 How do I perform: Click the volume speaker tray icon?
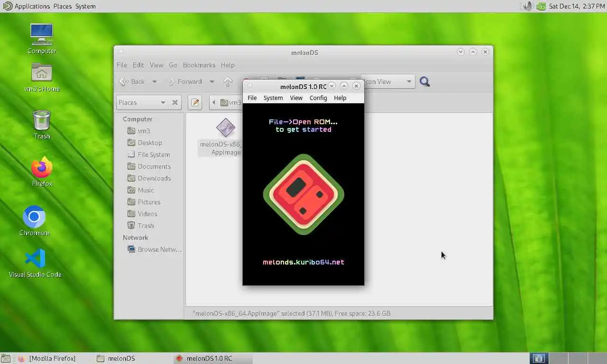point(528,6)
